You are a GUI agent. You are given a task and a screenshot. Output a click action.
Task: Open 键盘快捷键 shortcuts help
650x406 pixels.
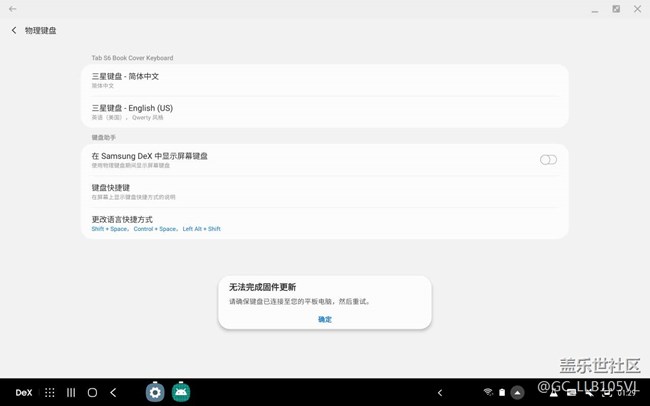click(x=324, y=191)
